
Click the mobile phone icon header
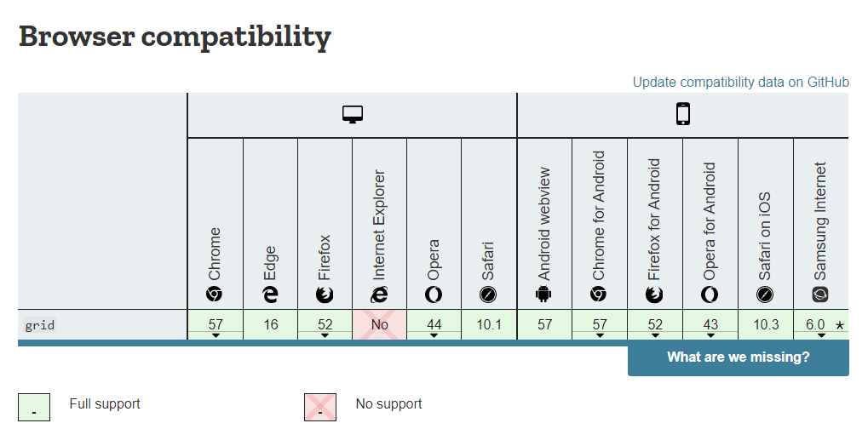[683, 114]
